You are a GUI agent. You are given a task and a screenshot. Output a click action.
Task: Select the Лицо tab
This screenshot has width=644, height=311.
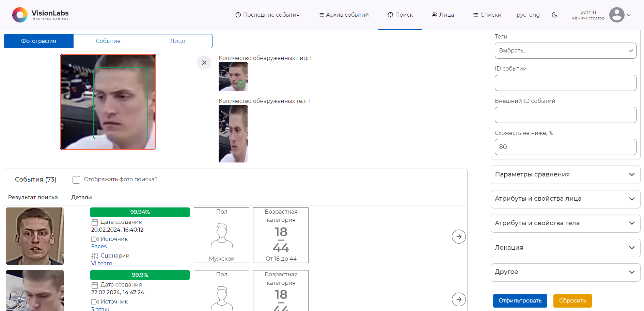click(177, 41)
